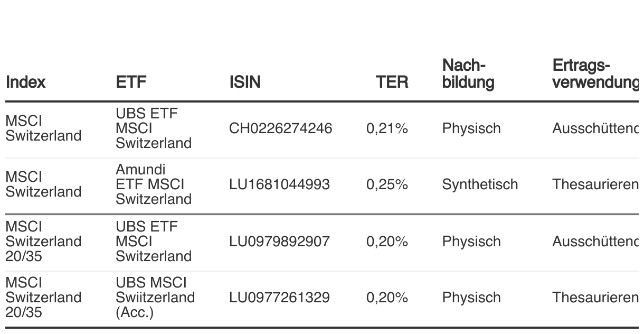Image resolution: width=644 pixels, height=334 pixels.
Task: Click Physisch in the CH0226274246 row
Action: click(471, 129)
